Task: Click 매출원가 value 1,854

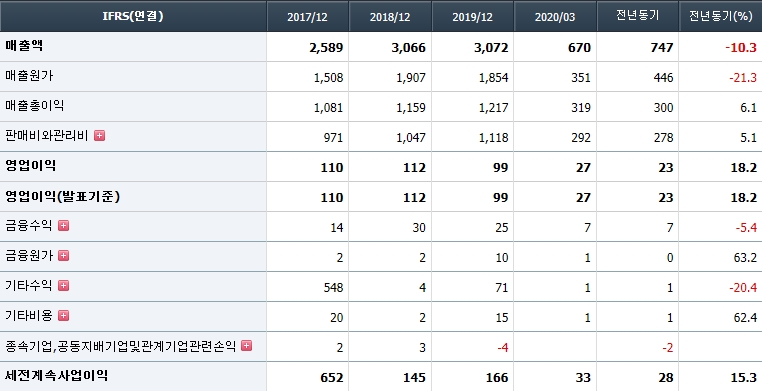Action: (494, 78)
